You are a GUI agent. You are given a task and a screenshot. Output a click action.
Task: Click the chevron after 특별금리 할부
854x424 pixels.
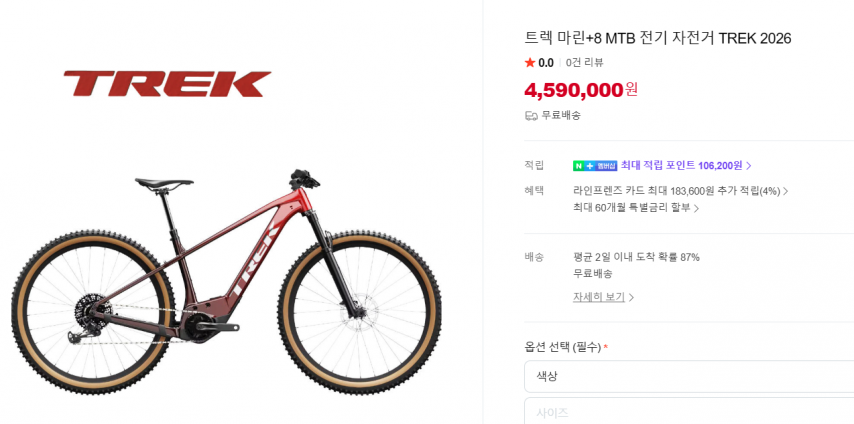click(x=696, y=208)
